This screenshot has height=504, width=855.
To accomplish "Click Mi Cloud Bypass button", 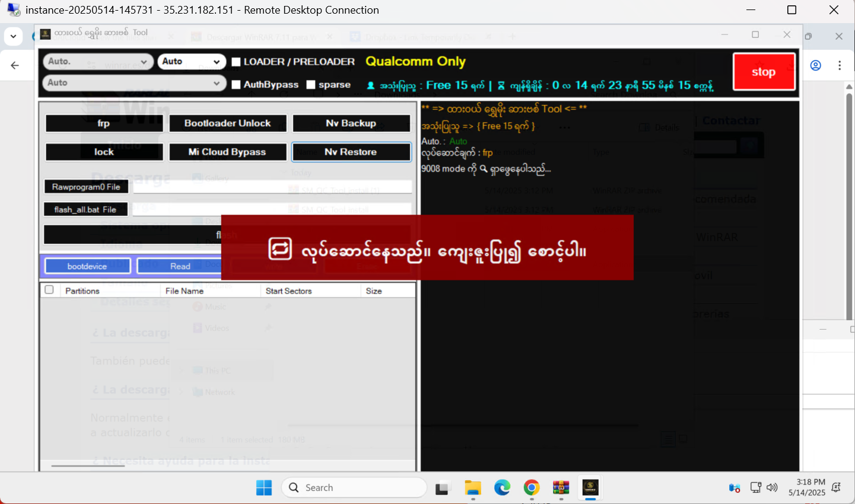I will [228, 152].
